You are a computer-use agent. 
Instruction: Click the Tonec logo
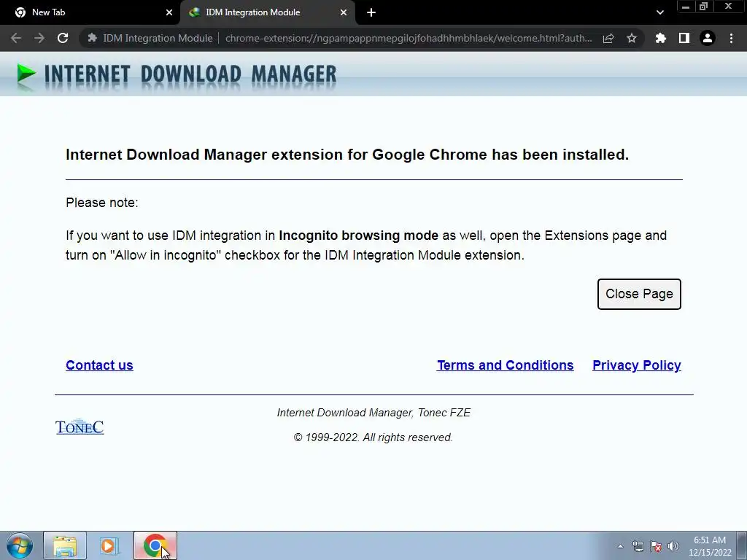click(x=80, y=427)
